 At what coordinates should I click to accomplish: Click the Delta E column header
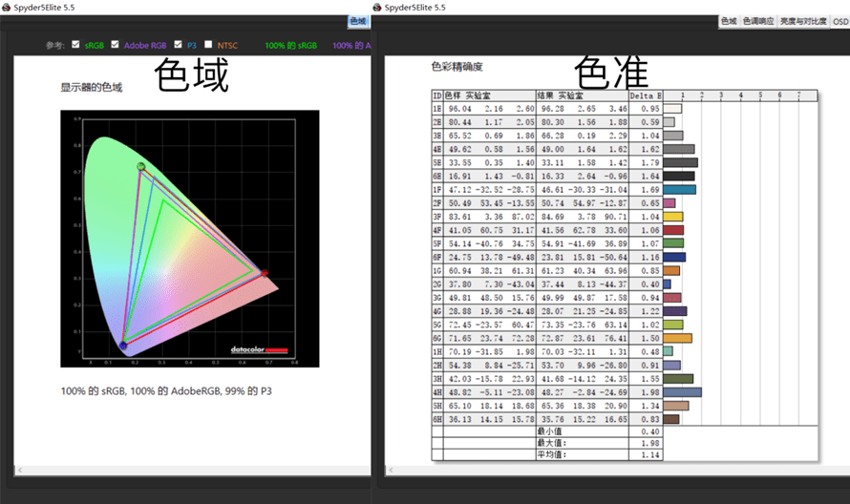coord(646,95)
